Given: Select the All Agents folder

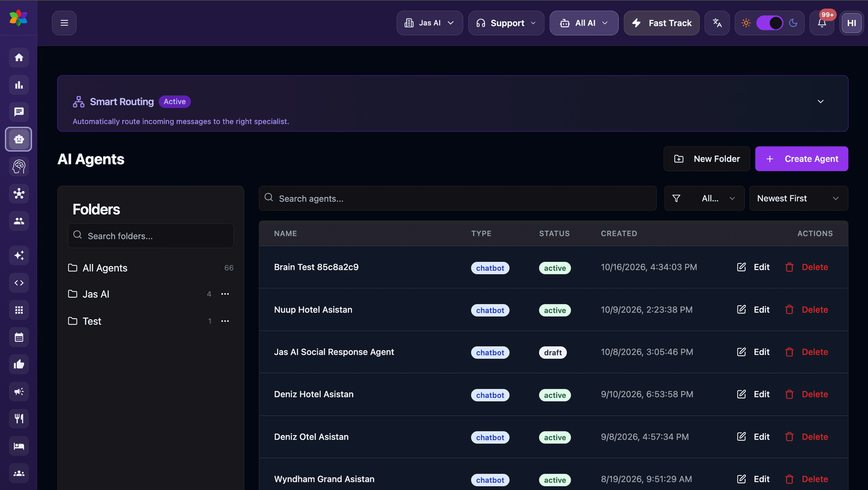Looking at the screenshot, I should pyautogui.click(x=150, y=268).
